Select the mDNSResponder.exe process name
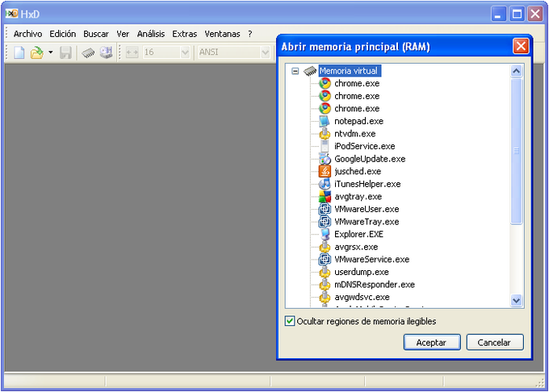The image size is (549, 392). pos(375,285)
